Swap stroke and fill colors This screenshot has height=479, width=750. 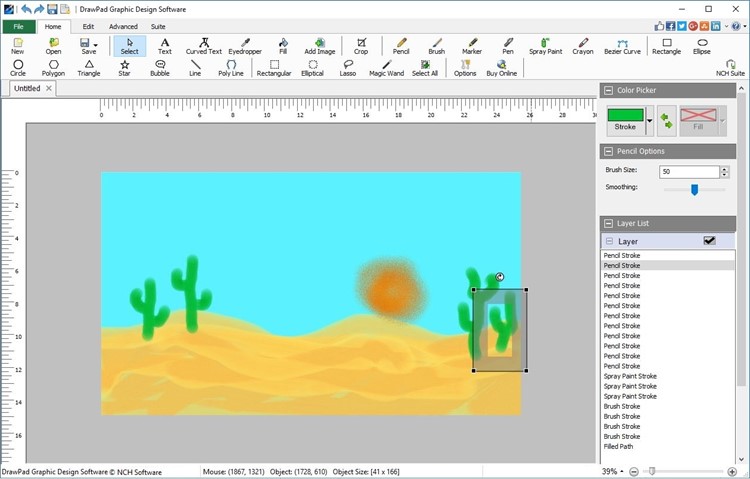tap(666, 120)
